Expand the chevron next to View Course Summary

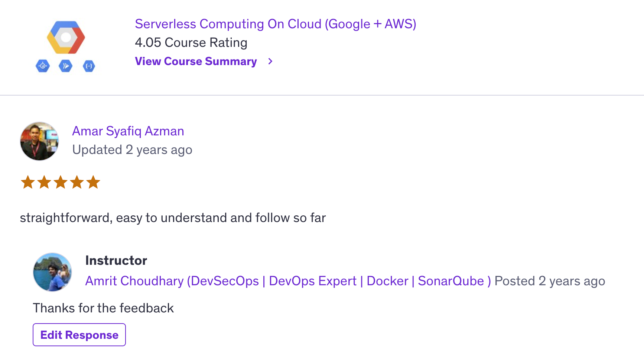point(270,61)
